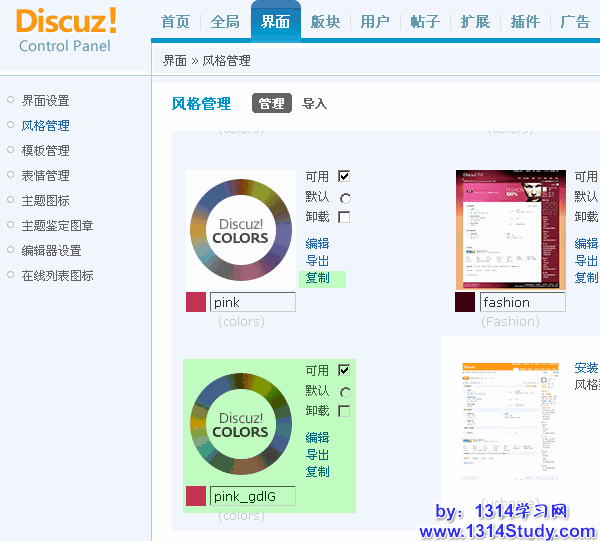The width and height of the screenshot is (600, 541).
Task: Open 编辑器设置 from the sidebar menu
Action: point(52,251)
